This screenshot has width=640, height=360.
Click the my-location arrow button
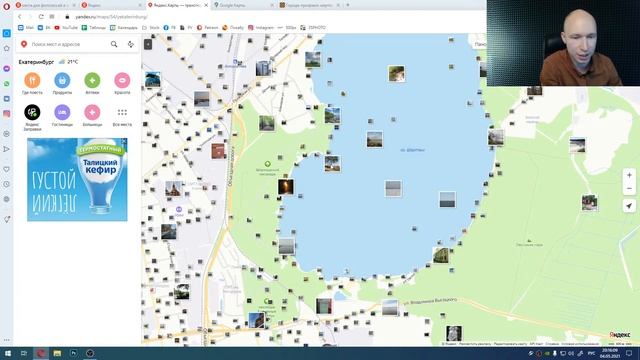[x=629, y=206]
